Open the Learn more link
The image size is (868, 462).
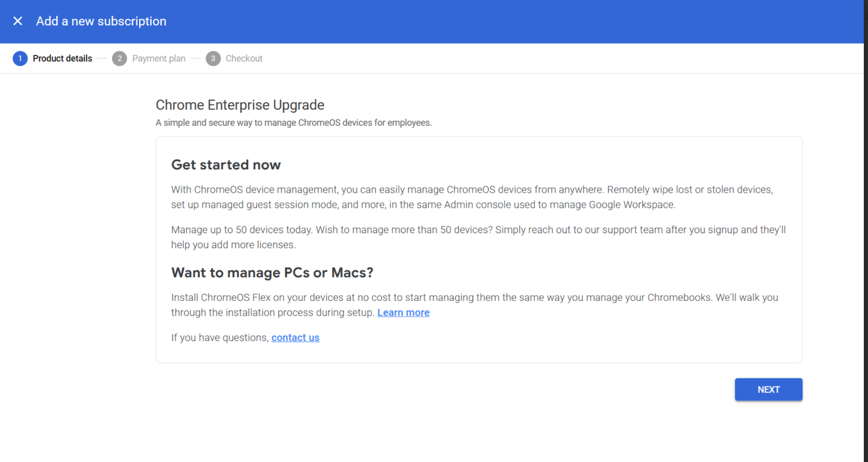click(403, 313)
